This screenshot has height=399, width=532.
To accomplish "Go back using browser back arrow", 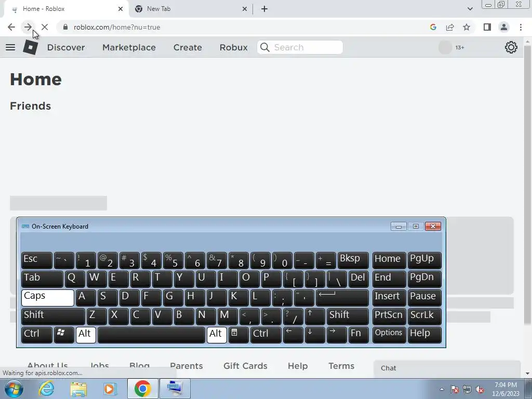I will click(11, 27).
